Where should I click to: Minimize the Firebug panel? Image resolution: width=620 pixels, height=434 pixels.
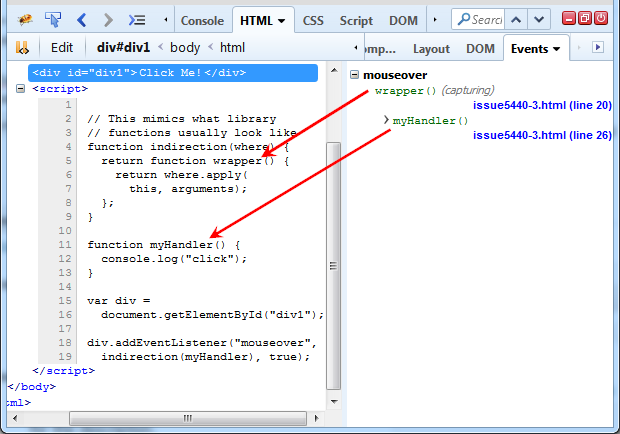(569, 18)
